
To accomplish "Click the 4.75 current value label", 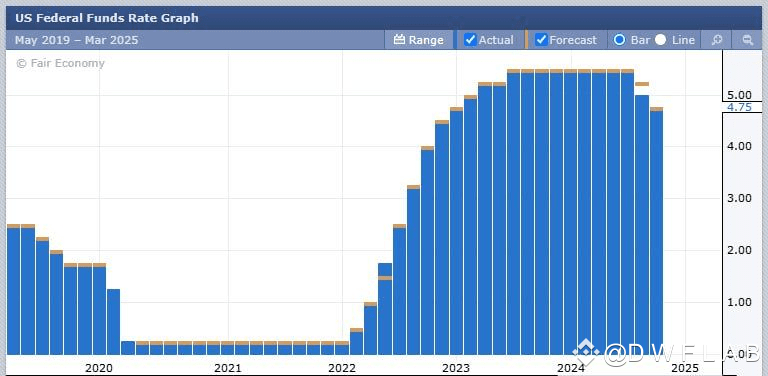I will coord(739,107).
